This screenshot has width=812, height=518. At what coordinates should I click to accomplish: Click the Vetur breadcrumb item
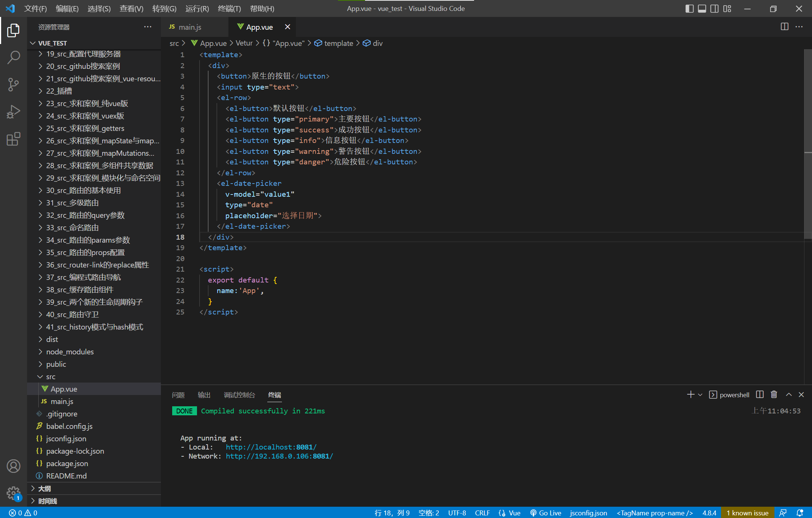(244, 43)
